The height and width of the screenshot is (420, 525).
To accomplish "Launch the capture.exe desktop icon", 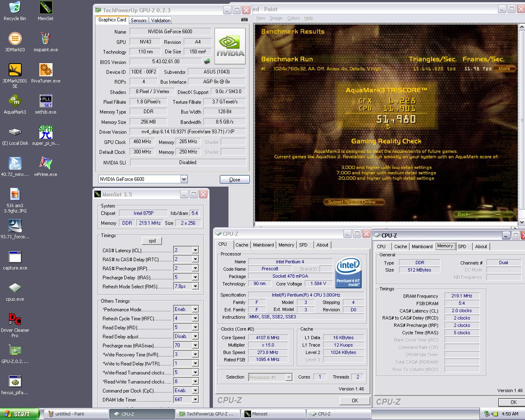I will pos(15,260).
